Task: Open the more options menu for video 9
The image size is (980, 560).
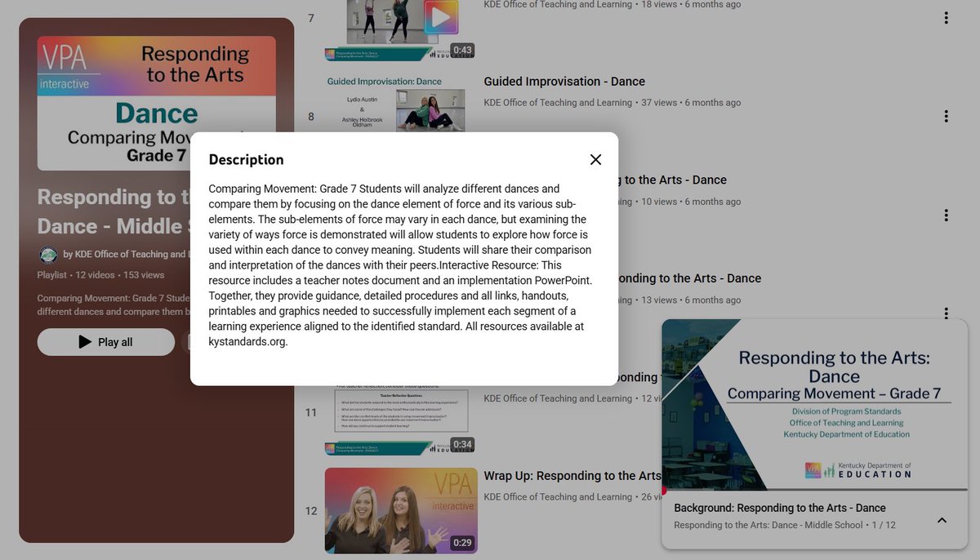Action: [x=946, y=216]
